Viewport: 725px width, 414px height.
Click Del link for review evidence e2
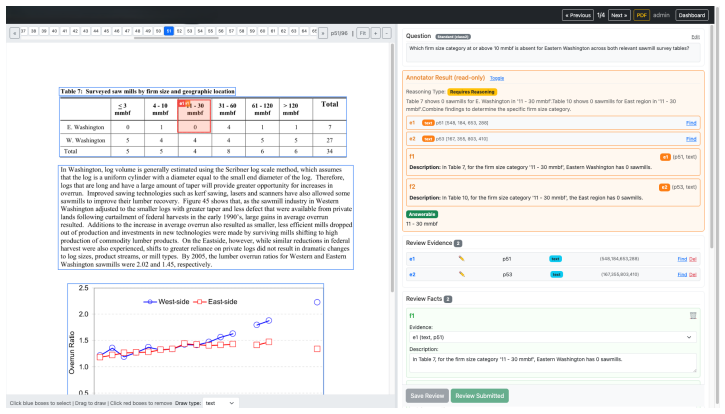coord(693,275)
